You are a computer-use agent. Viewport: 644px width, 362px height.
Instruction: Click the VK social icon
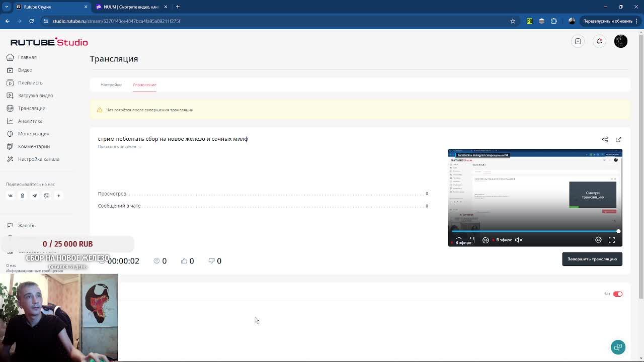[10, 196]
